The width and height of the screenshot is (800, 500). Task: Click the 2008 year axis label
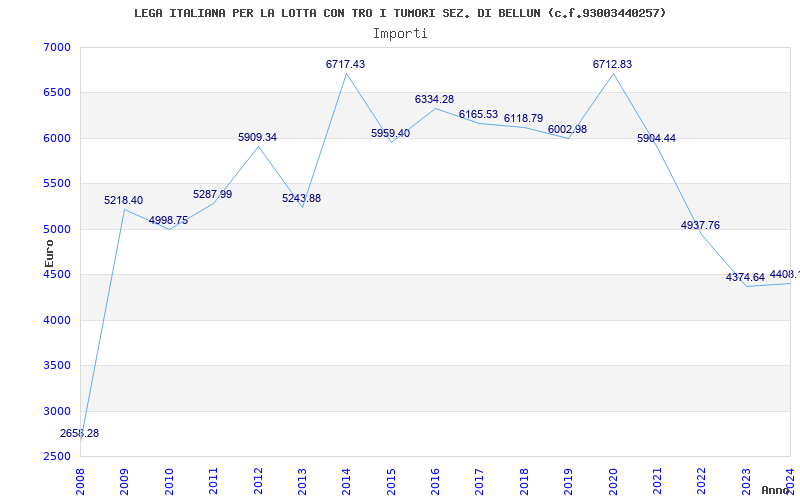click(81, 481)
